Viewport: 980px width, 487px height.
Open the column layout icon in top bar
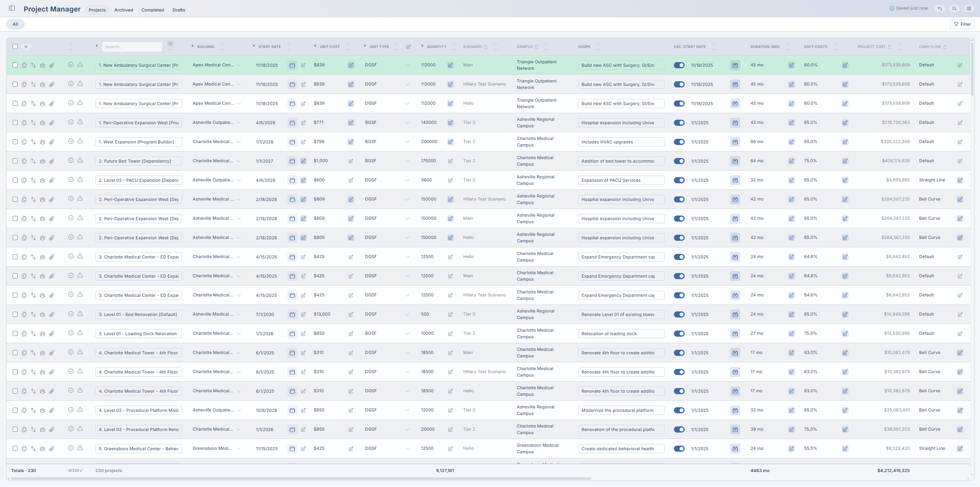click(969, 8)
